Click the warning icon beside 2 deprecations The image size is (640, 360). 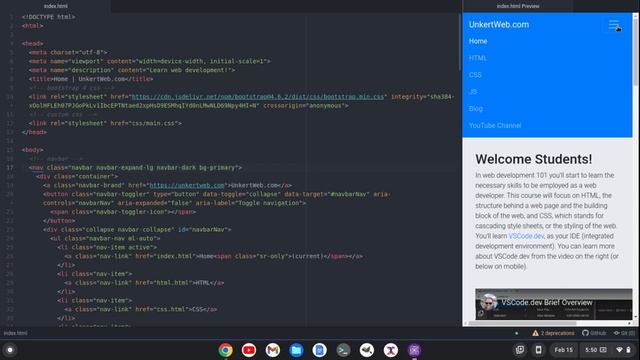pos(536,333)
